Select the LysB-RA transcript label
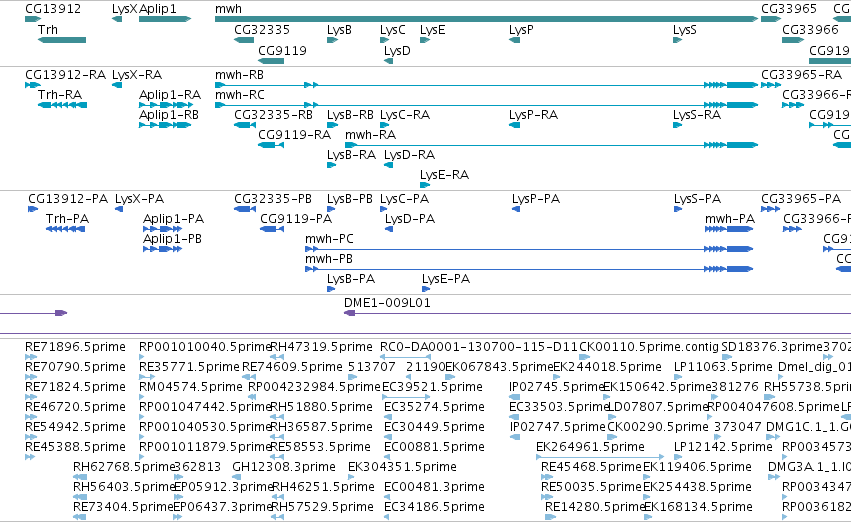Viewport: 851px width, 522px height. coord(351,155)
